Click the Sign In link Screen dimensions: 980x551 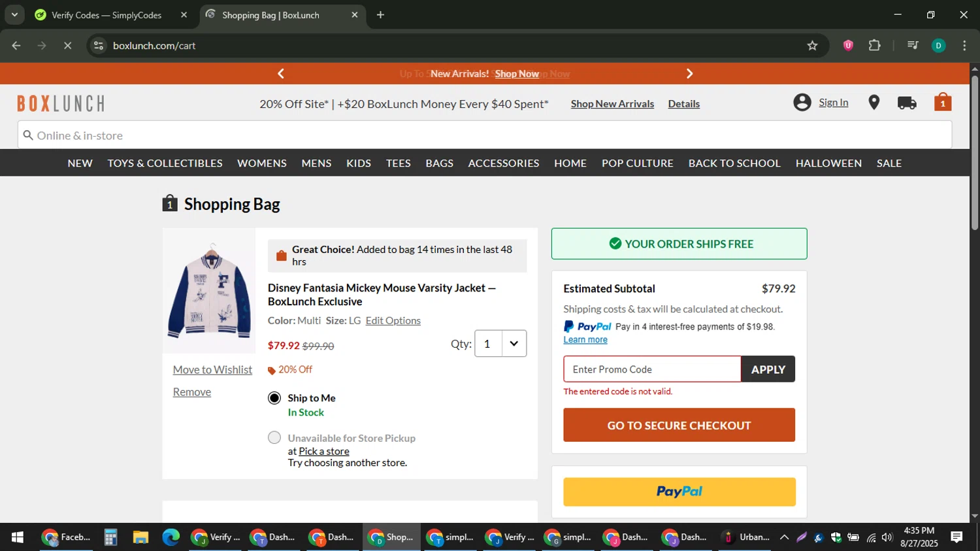[833, 103]
